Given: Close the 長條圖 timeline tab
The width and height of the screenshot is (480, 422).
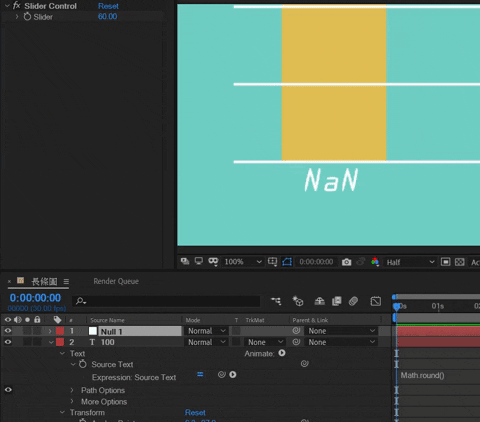Looking at the screenshot, I should coord(9,282).
